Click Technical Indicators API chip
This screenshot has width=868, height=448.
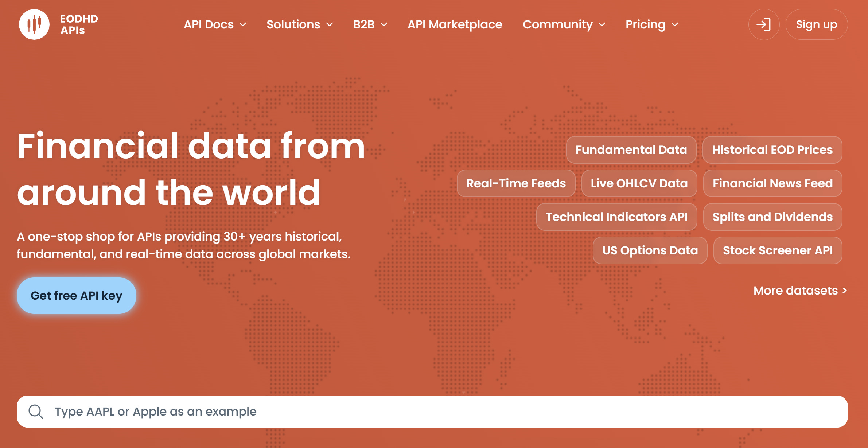click(x=616, y=217)
